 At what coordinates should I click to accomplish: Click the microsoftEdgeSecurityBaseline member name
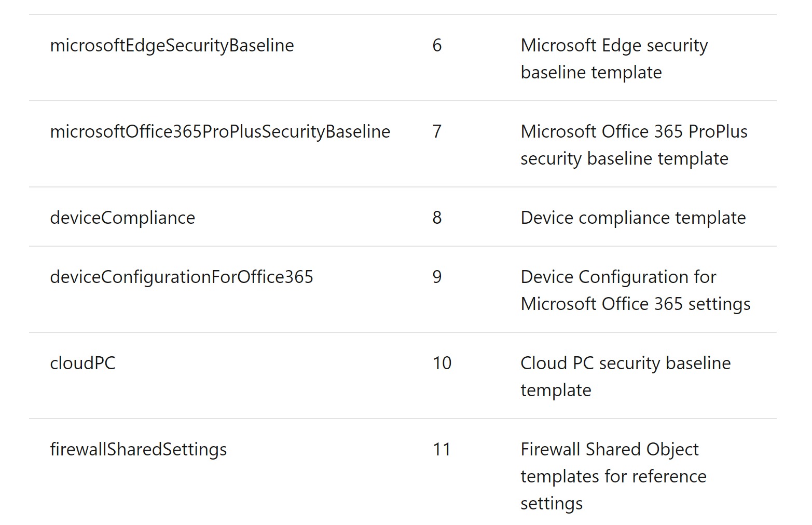pyautogui.click(x=172, y=46)
